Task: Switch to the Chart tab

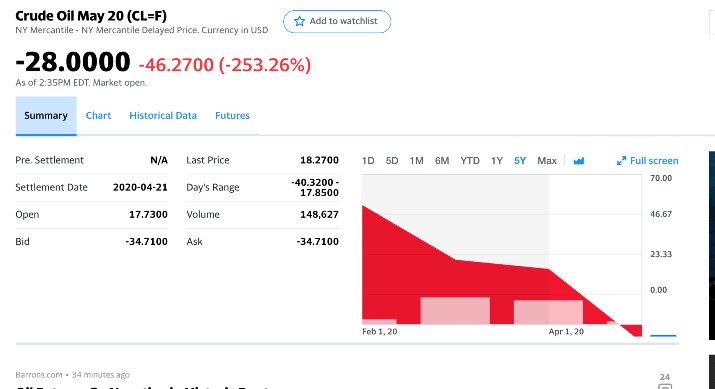Action: (98, 116)
